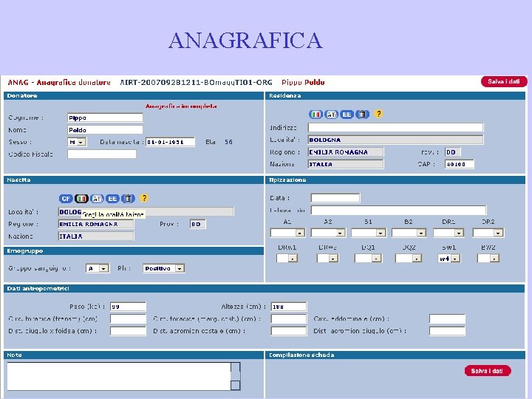Expand the BW2 dropdown
This screenshot has height=399, width=532.
pyautogui.click(x=488, y=259)
